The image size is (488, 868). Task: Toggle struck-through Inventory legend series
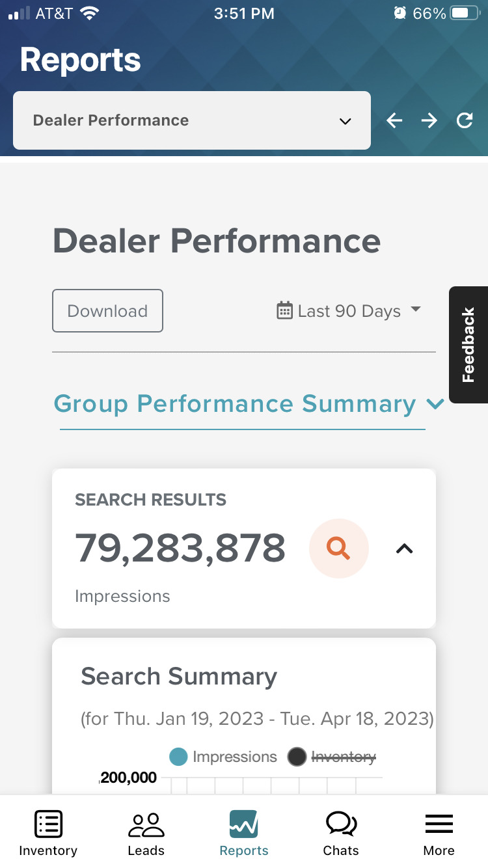pos(332,757)
